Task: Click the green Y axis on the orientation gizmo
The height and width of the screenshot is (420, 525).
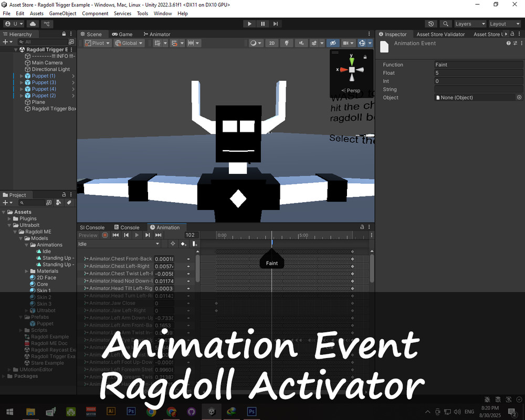Action: (x=352, y=60)
